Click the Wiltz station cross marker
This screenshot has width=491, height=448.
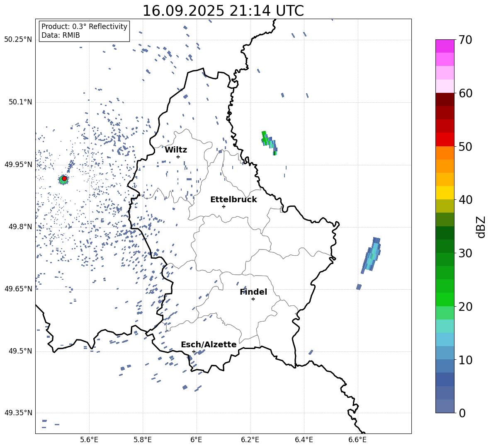point(178,157)
